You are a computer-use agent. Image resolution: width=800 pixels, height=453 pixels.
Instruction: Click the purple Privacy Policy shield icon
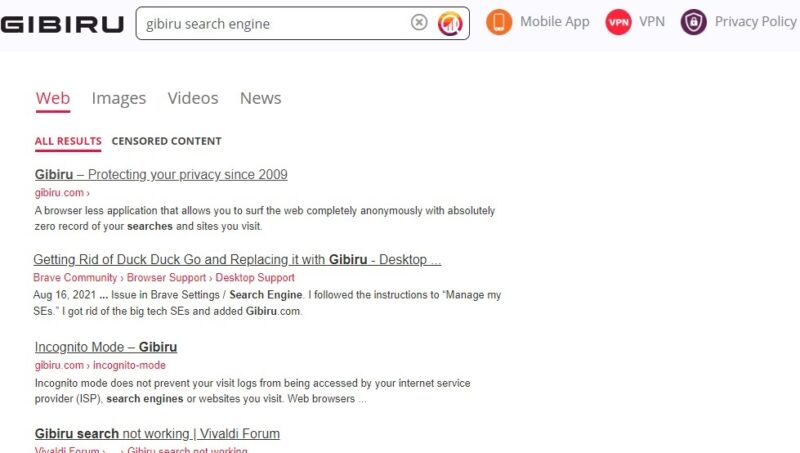tap(693, 22)
